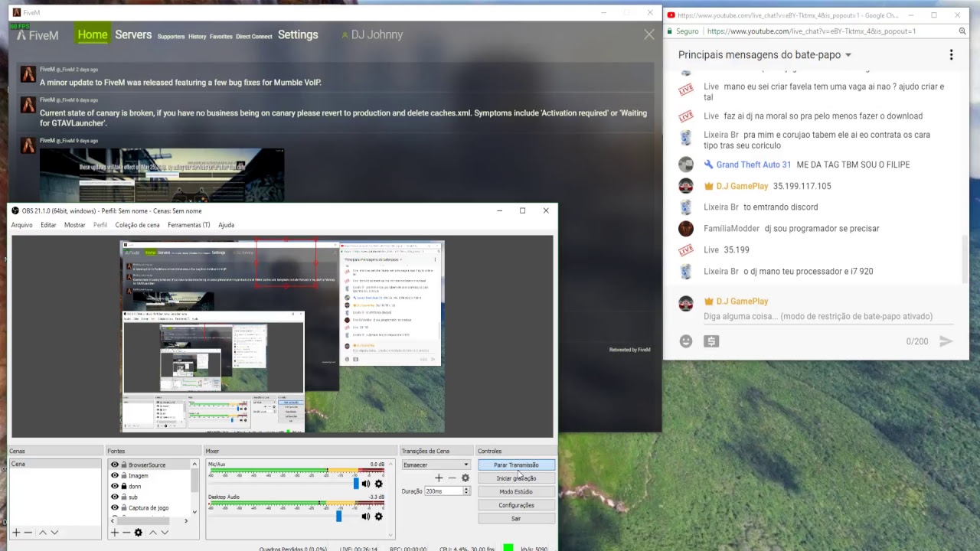Viewport: 980px width, 551px height.
Task: Open Configurações button in OBS
Action: pos(516,505)
